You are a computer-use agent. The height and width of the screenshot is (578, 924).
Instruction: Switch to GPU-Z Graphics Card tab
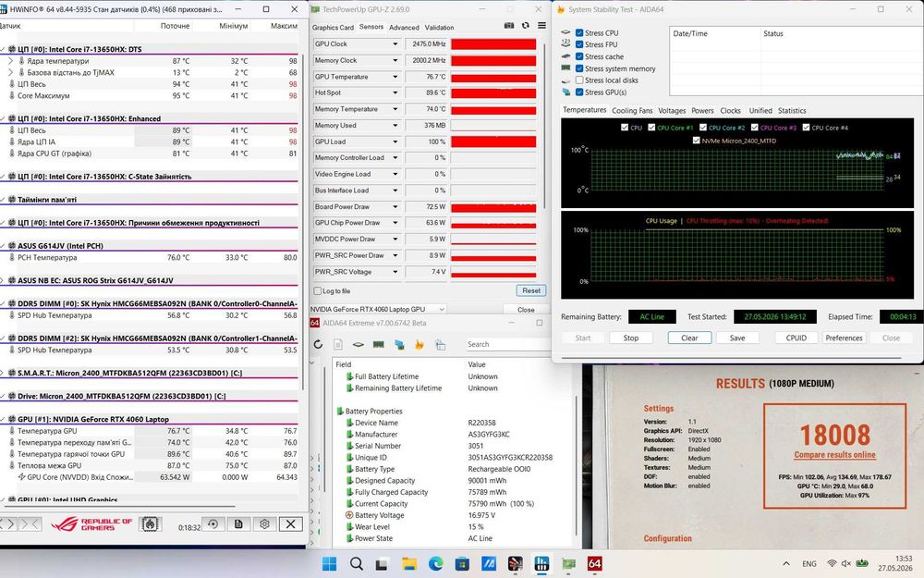click(333, 27)
